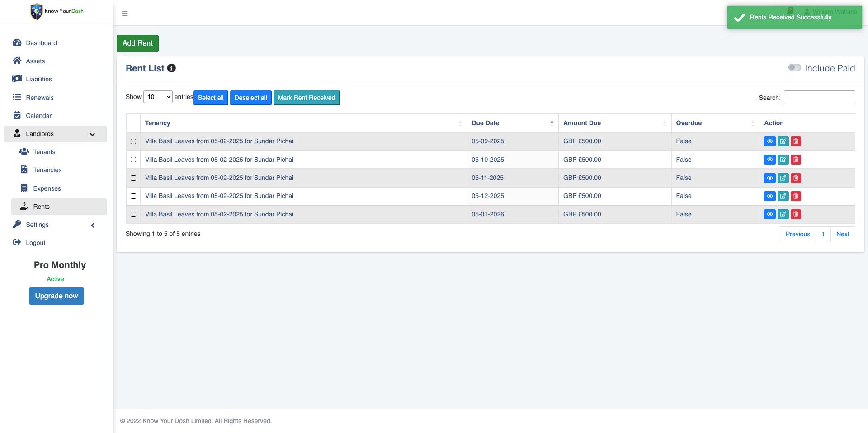Delete the rent due 05-12-2025
This screenshot has height=433, width=868.
pyautogui.click(x=796, y=196)
